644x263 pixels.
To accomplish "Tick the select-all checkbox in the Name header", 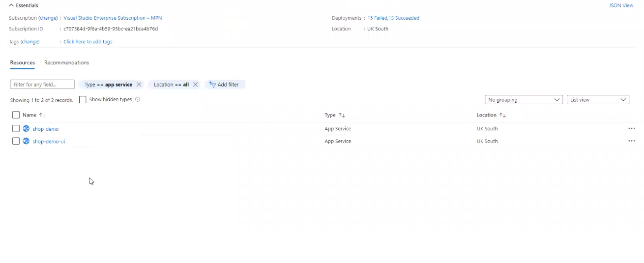I will 16,115.
